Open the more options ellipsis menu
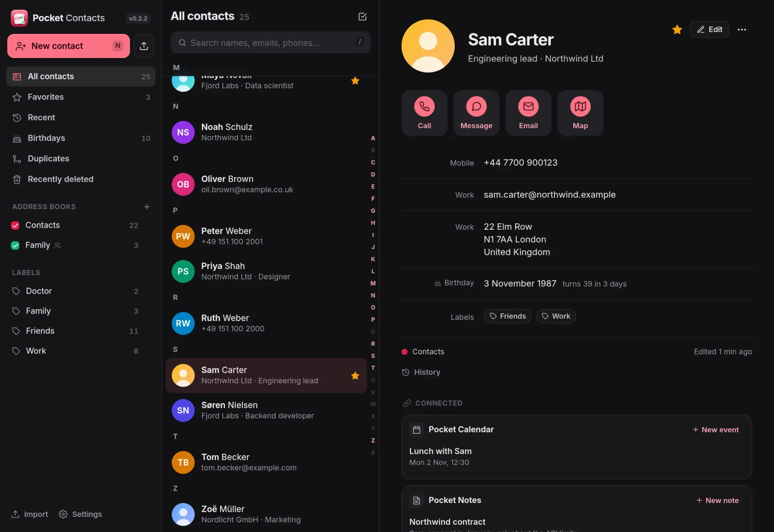Viewport: 774px width, 532px height. (x=742, y=30)
